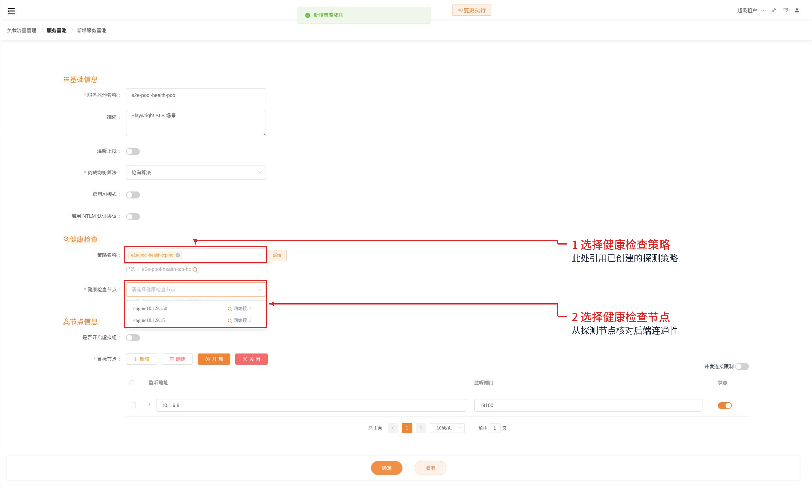Screen dimensions: 812x504
Task: Open the user profile icon
Action: click(x=797, y=10)
